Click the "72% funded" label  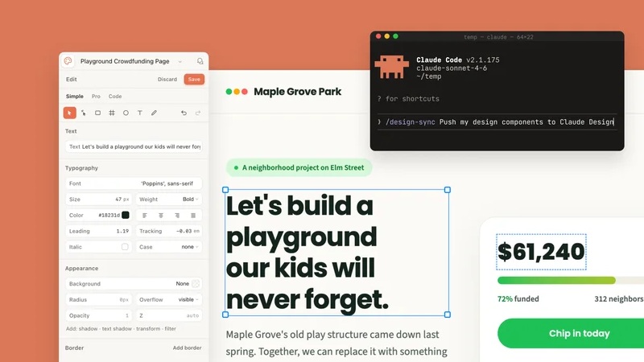click(518, 298)
